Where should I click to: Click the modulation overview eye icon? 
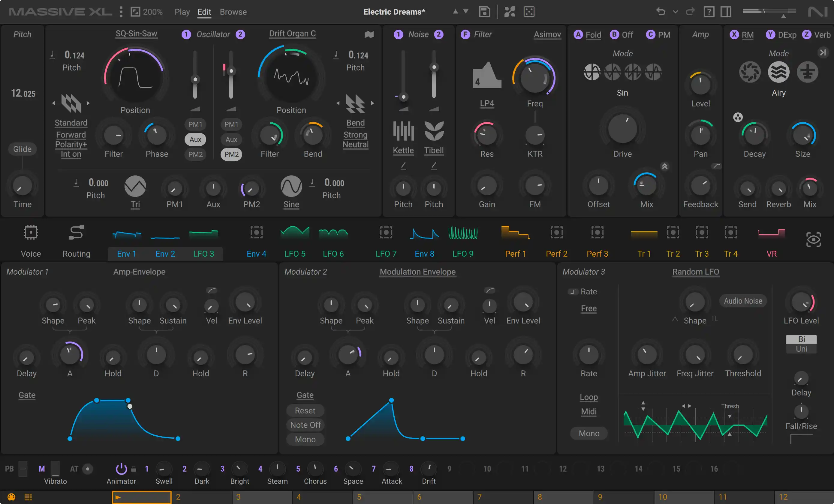[x=813, y=240]
